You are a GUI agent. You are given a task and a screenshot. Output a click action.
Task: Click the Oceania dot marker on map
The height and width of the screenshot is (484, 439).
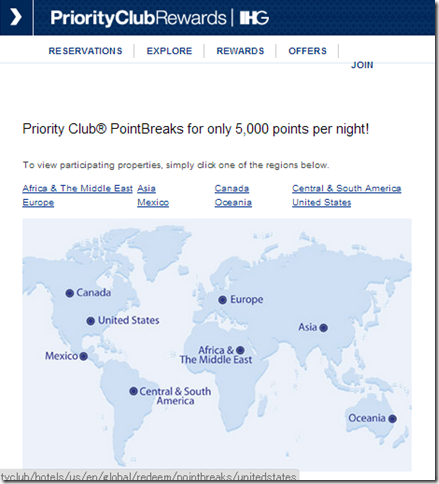(x=392, y=419)
